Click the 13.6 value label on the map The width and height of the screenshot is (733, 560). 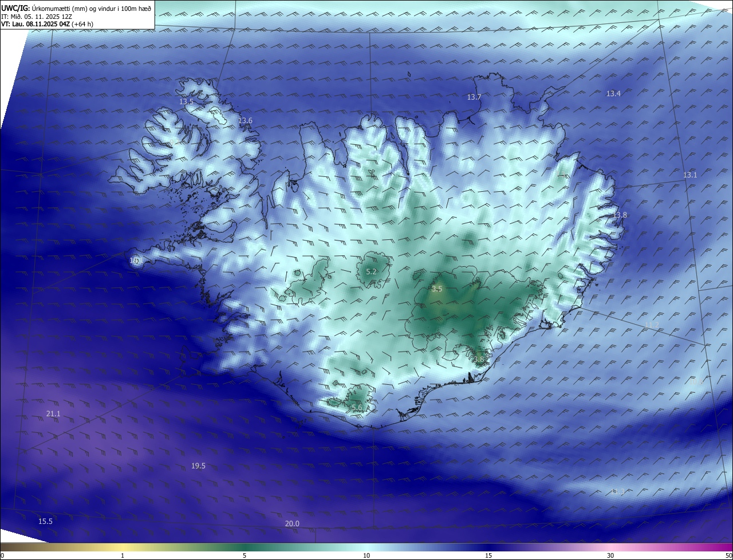pyautogui.click(x=245, y=121)
